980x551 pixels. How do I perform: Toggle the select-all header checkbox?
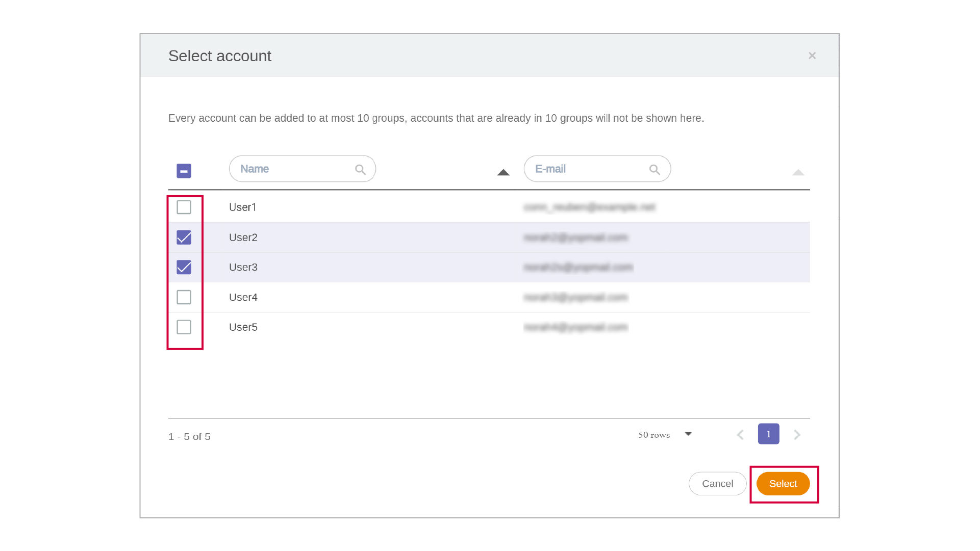(184, 171)
